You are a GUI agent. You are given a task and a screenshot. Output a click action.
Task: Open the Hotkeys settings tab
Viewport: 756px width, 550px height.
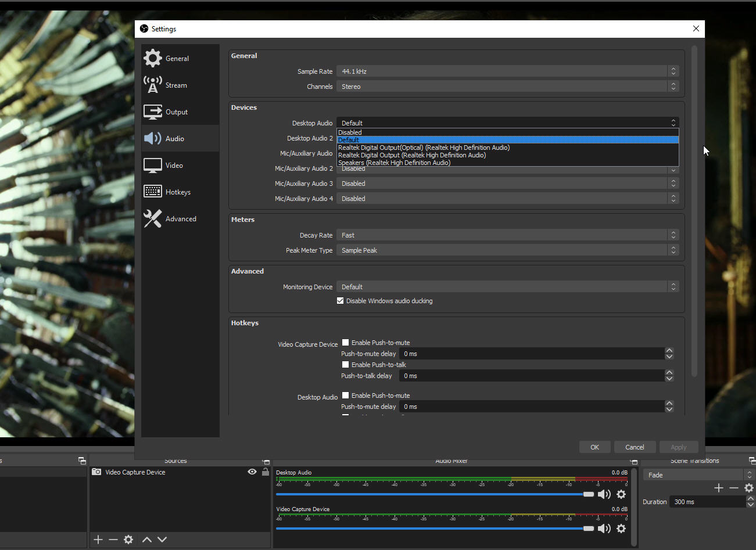tap(178, 192)
